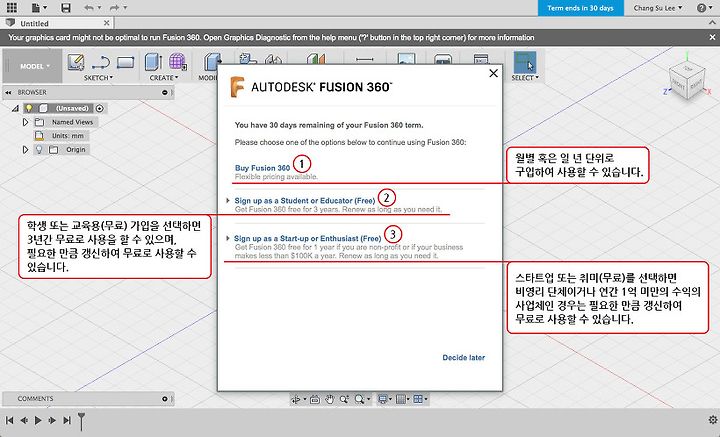Click the BROWSER panel options dot
Image resolution: width=720 pixels, height=437 pixels.
(x=164, y=92)
